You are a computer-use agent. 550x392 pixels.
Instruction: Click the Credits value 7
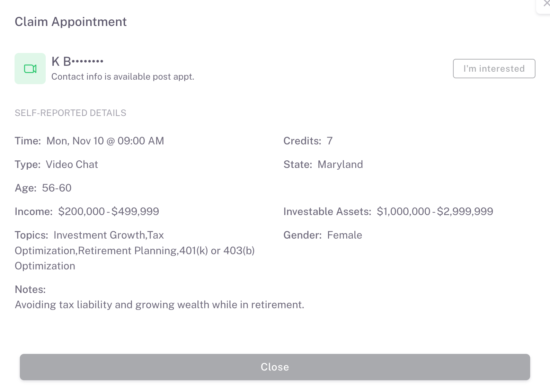point(329,141)
